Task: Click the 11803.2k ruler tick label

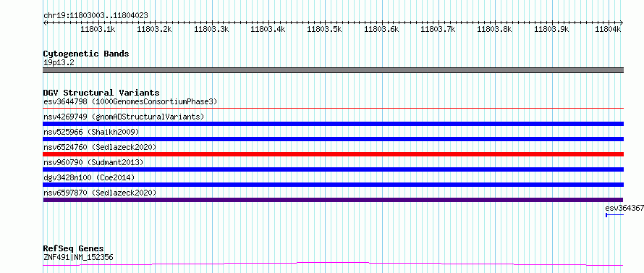Action: pos(154,29)
